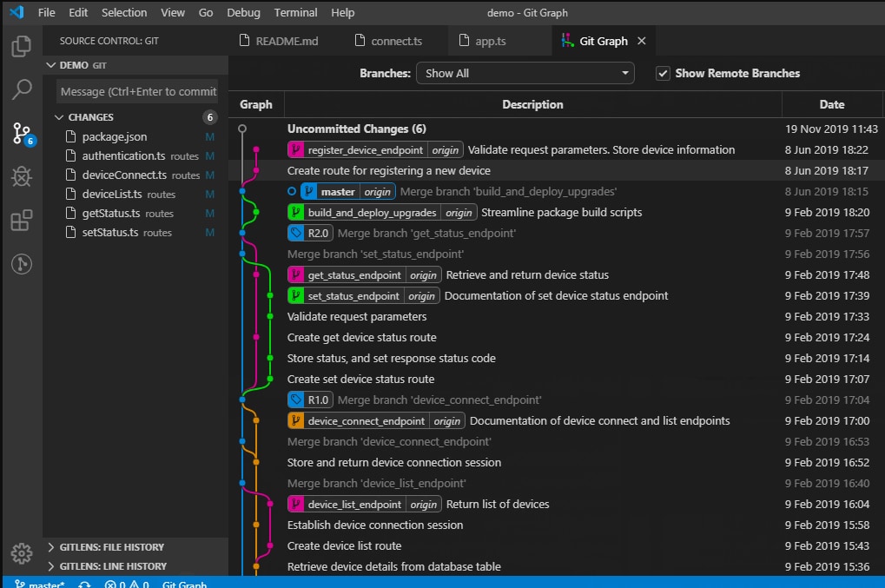Click the commit message input field
The width and height of the screenshot is (885, 588).
[x=137, y=91]
